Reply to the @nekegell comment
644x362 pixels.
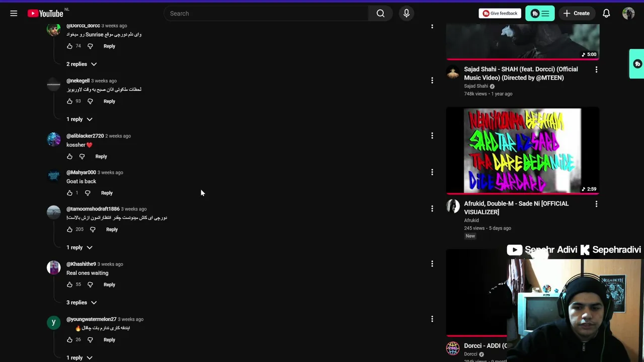click(x=109, y=101)
